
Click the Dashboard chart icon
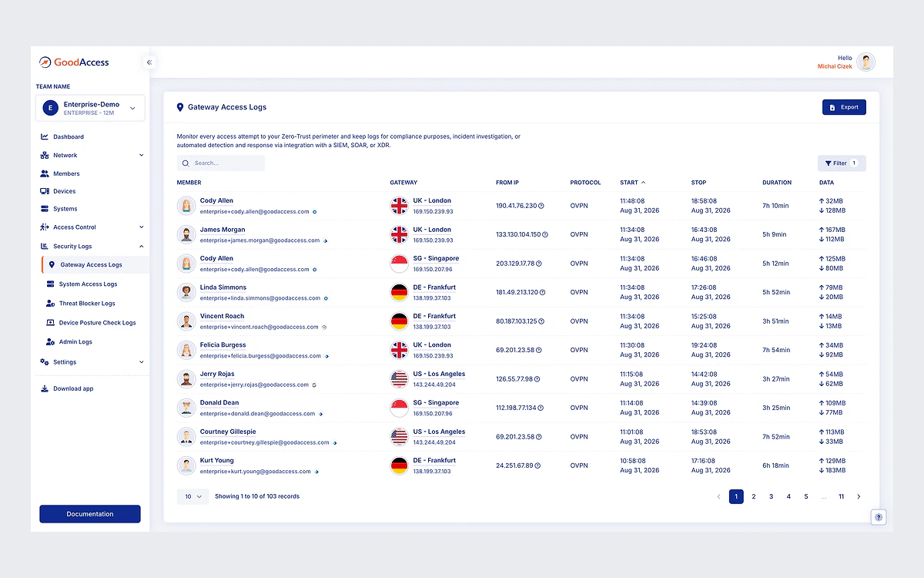pyautogui.click(x=45, y=137)
